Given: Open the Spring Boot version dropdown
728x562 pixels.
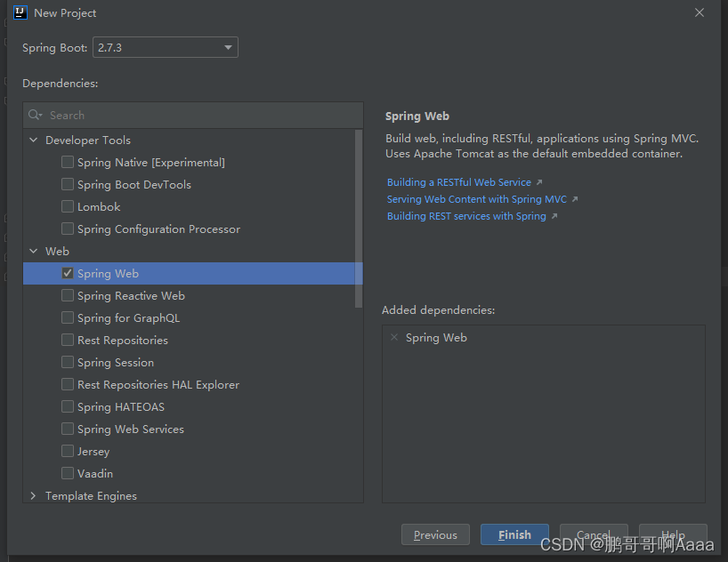Looking at the screenshot, I should click(166, 47).
